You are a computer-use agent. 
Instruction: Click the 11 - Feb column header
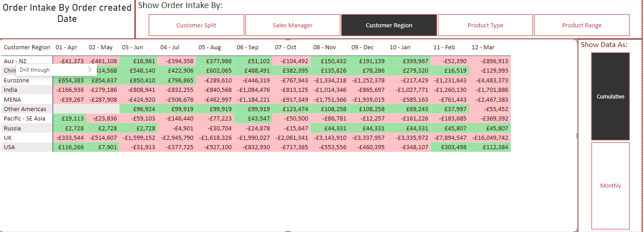[444, 47]
